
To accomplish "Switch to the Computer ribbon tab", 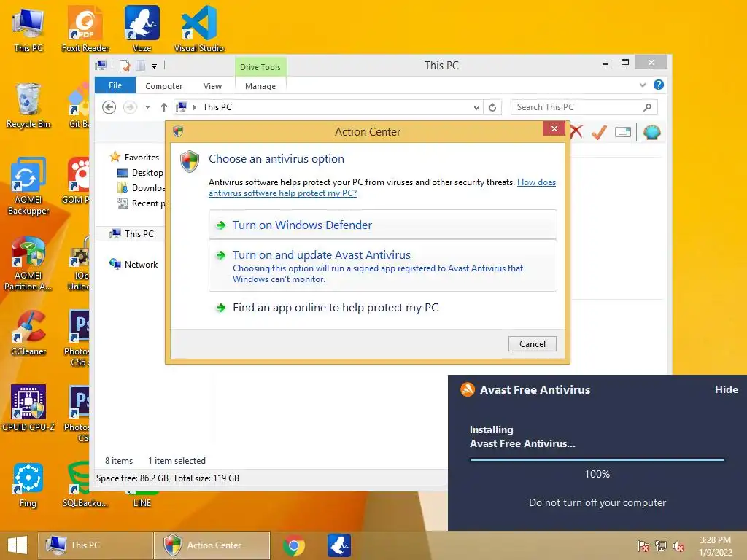I will [164, 86].
